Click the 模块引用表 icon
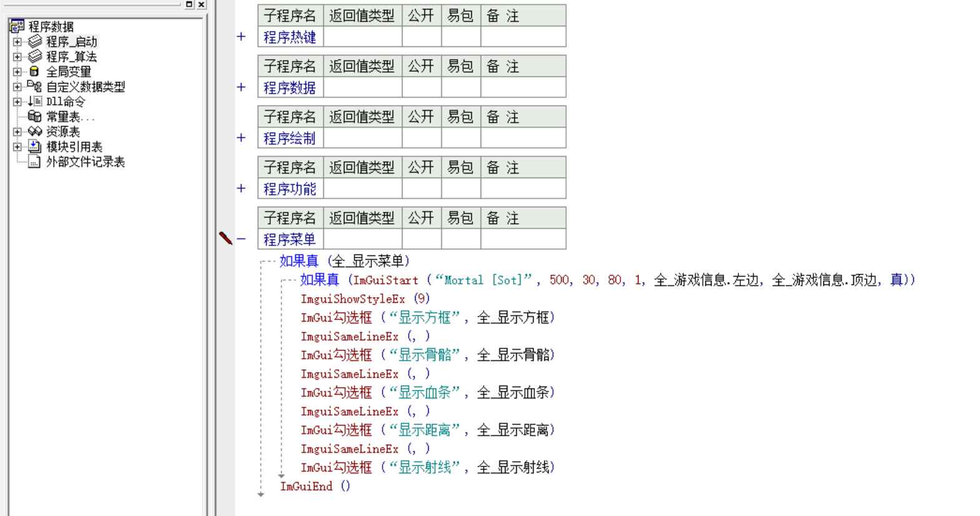 point(34,147)
